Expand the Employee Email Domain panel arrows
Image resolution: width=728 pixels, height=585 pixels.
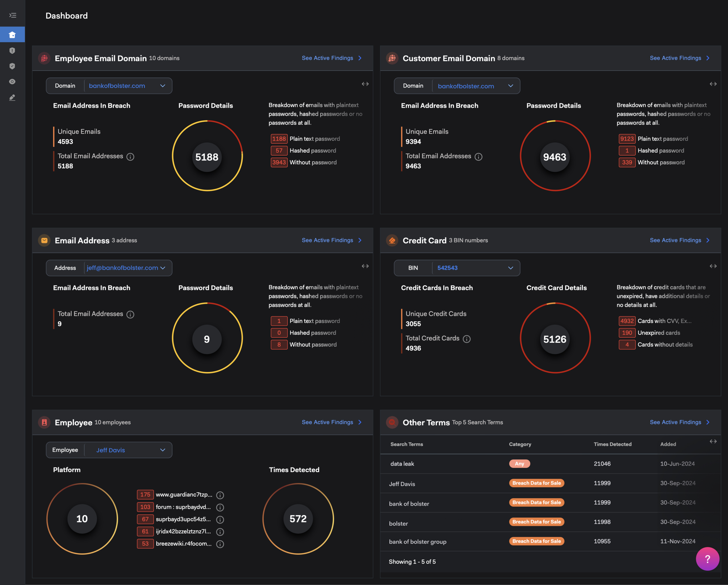[x=365, y=84]
